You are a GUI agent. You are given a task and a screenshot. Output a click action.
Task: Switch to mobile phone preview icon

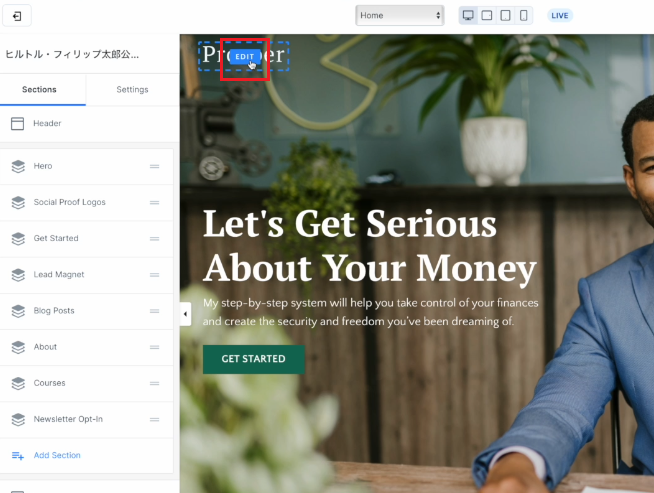[x=523, y=15]
